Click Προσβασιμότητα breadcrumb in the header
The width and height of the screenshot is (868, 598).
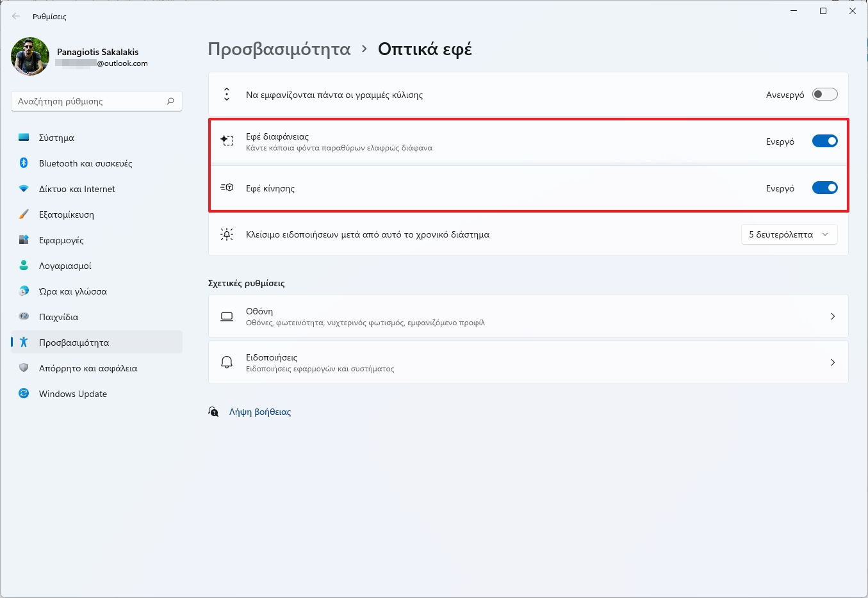279,49
